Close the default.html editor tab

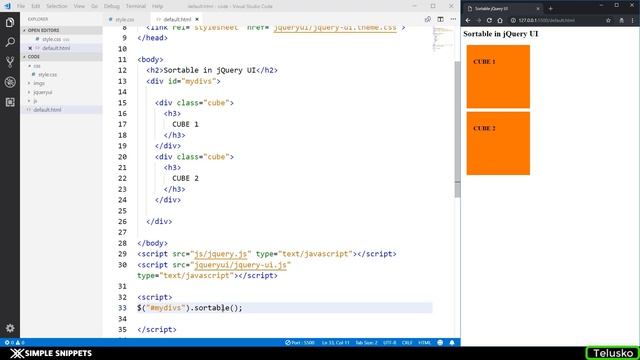197,19
